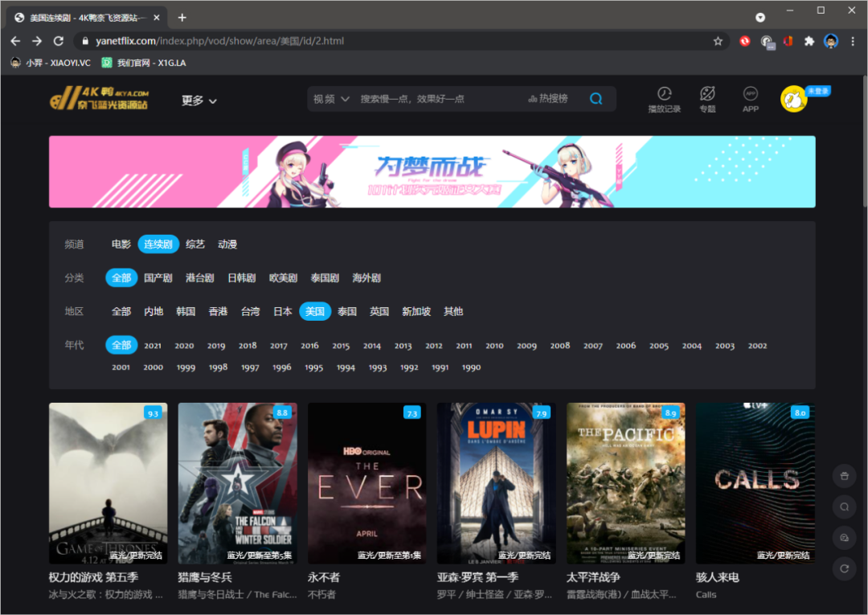
Task: Open the 猎鹰与冬兵 poster
Action: [237, 483]
